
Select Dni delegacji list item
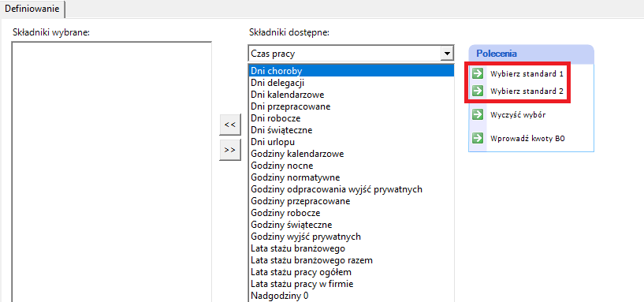pos(351,83)
